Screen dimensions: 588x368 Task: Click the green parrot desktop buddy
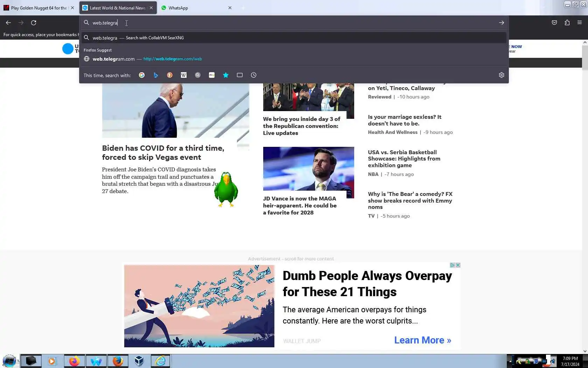(x=226, y=190)
